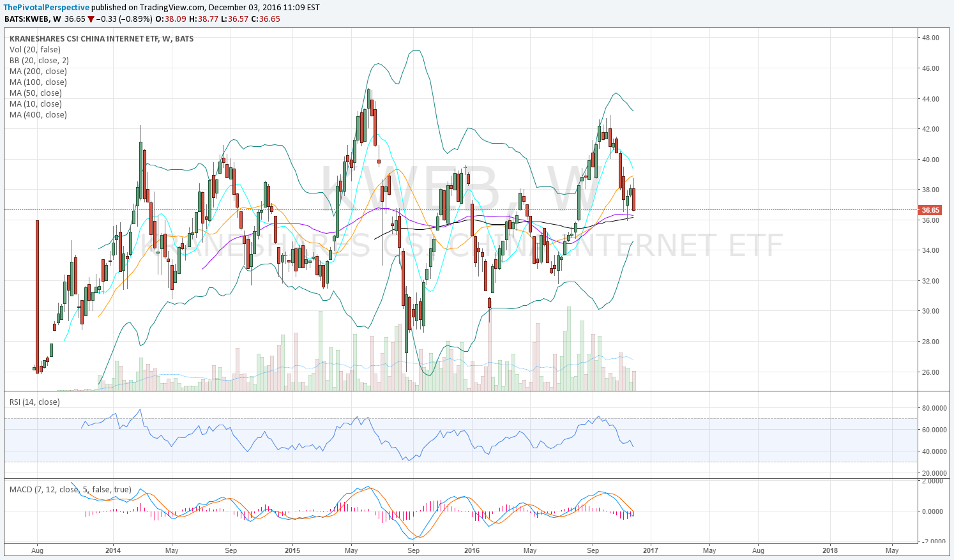Image resolution: width=954 pixels, height=560 pixels.
Task: Click the 2015 time axis label
Action: (x=292, y=550)
